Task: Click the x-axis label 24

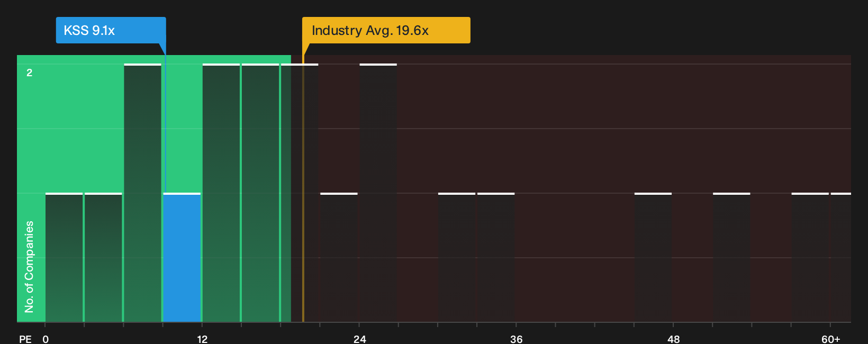Action: point(359,339)
